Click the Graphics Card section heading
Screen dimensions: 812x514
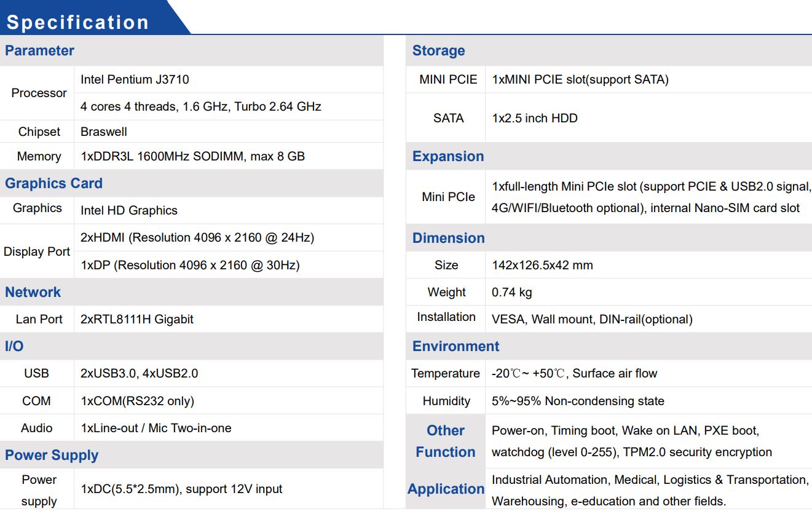point(53,183)
